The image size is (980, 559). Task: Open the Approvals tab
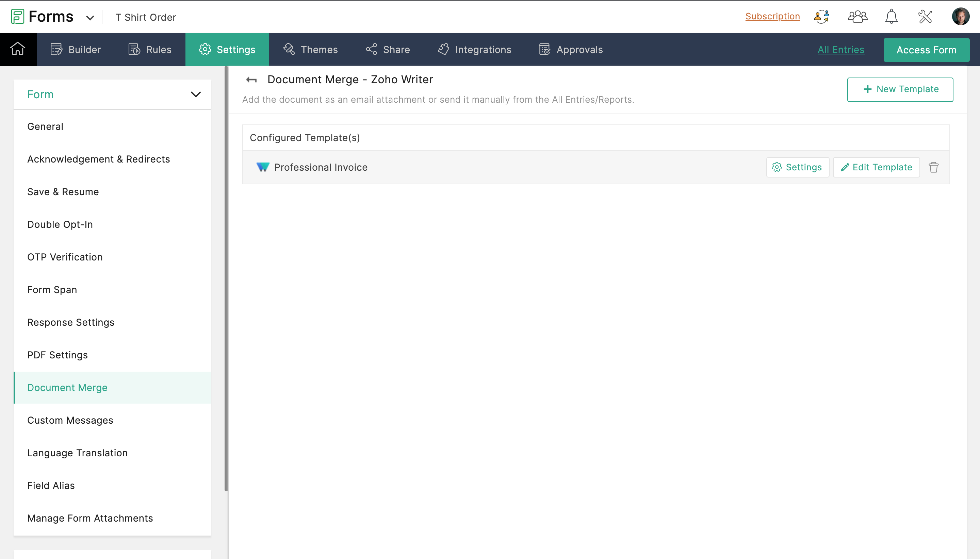(571, 50)
